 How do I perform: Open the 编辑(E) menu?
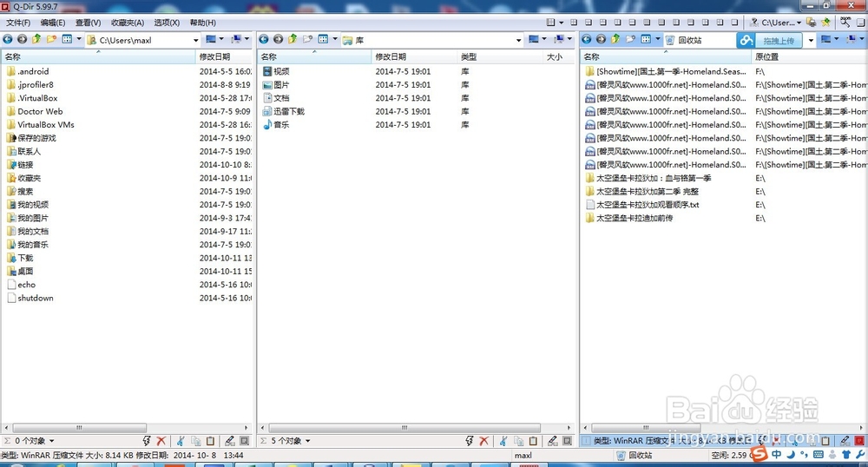click(x=53, y=23)
